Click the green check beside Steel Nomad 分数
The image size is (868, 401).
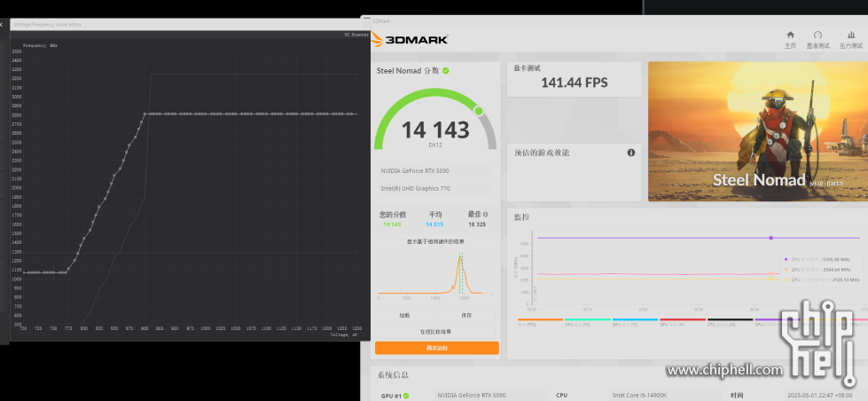point(446,71)
